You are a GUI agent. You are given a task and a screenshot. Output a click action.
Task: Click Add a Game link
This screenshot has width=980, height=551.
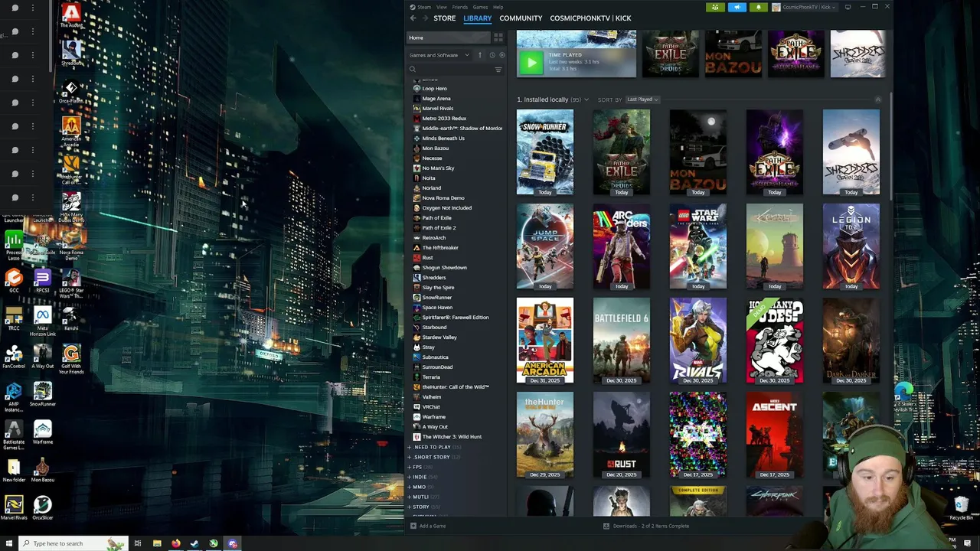(433, 526)
